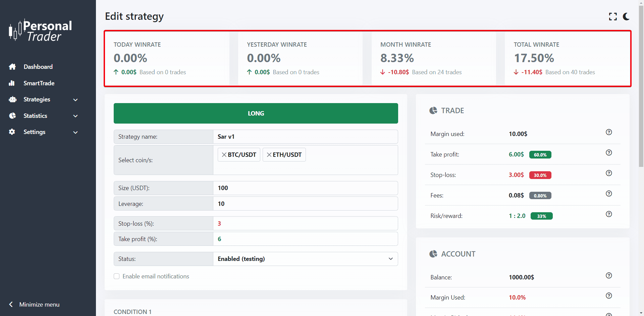Click the green LONG button
Image resolution: width=644 pixels, height=316 pixels.
click(256, 114)
